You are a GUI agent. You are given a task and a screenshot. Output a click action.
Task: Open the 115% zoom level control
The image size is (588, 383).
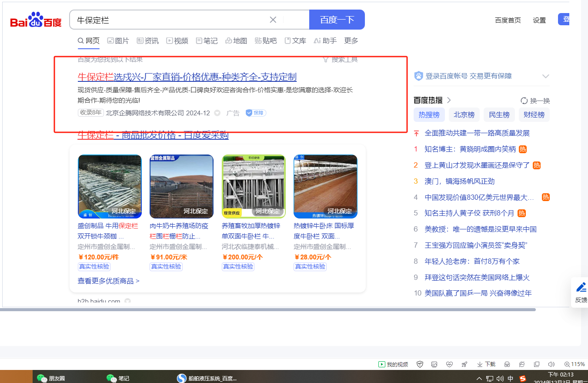574,364
